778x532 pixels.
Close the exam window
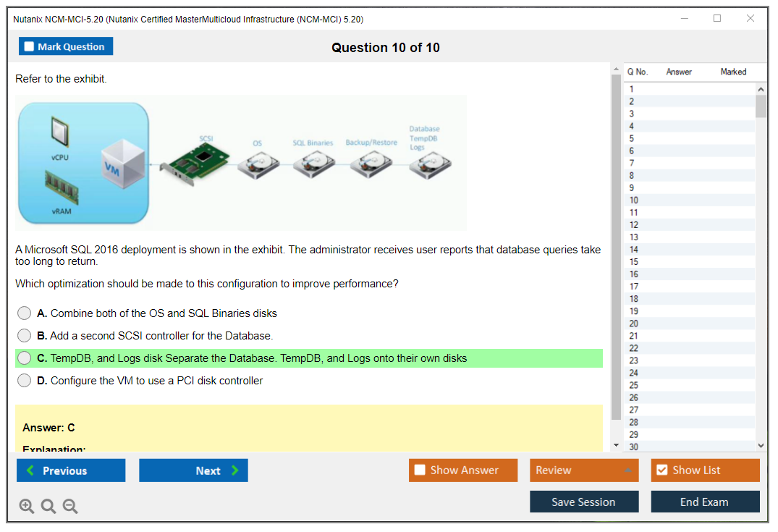(x=750, y=19)
